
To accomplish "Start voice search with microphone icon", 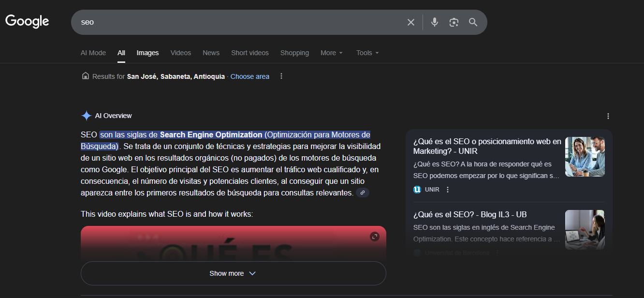I will (x=434, y=22).
